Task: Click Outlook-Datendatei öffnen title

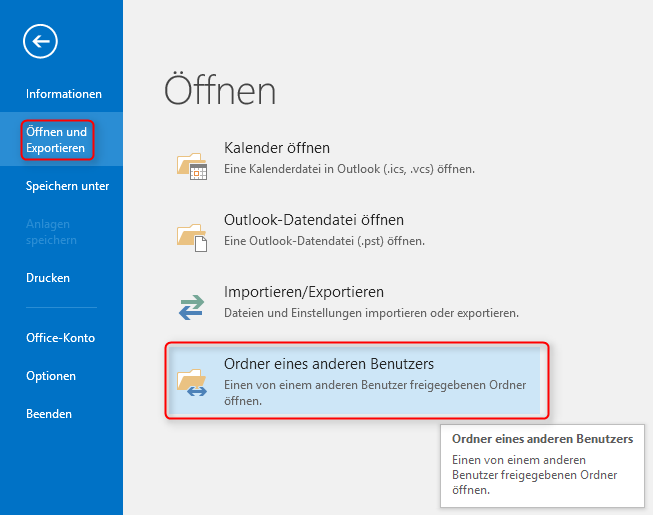Action: pyautogui.click(x=314, y=220)
